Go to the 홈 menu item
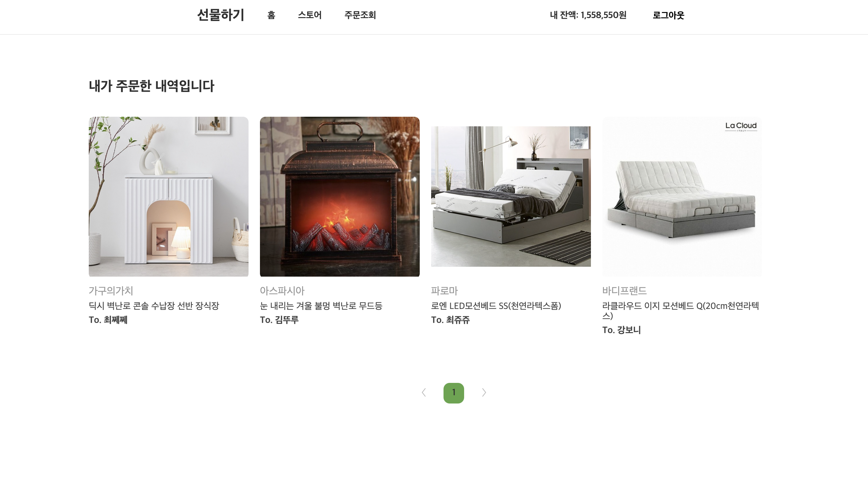The width and height of the screenshot is (868, 479). coord(271,15)
